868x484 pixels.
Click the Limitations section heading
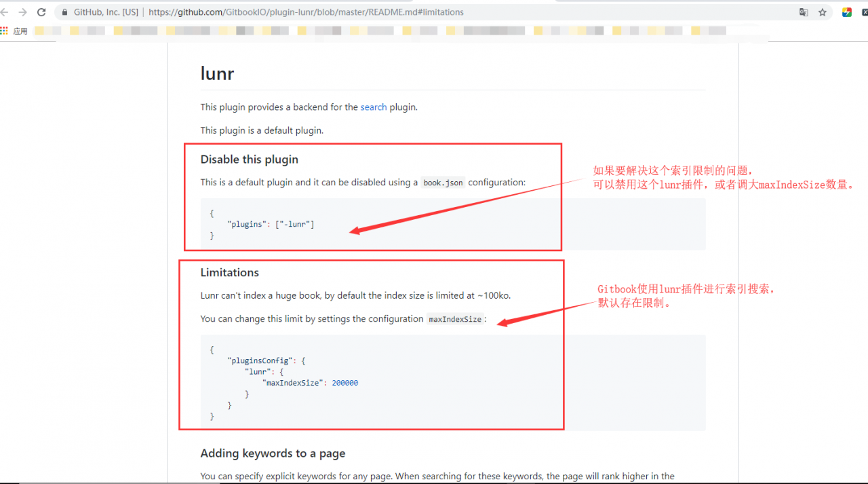[x=230, y=272]
